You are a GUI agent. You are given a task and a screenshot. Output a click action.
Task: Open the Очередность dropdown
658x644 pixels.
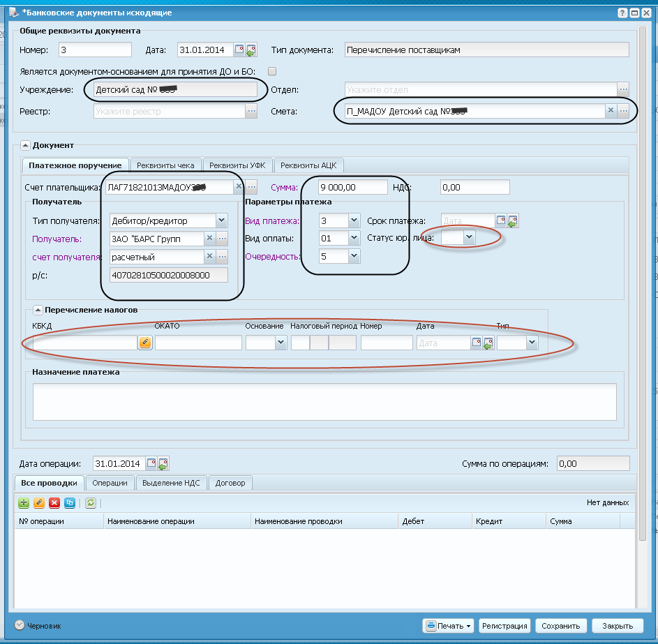(354, 257)
